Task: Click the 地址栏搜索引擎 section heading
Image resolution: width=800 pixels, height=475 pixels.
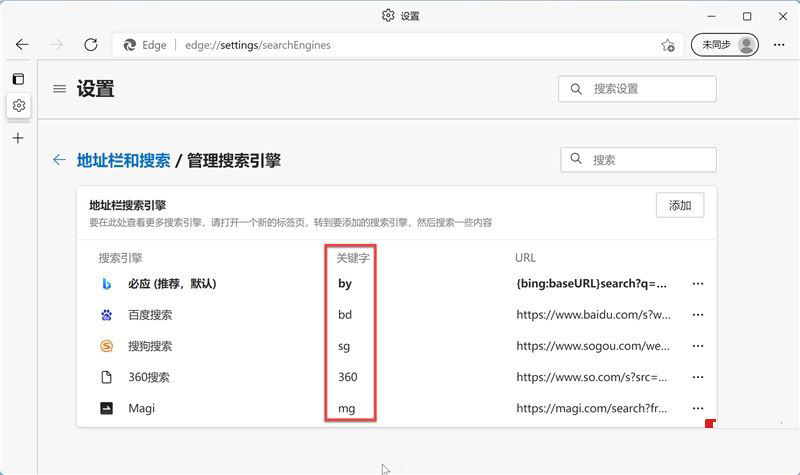Action: tap(128, 205)
